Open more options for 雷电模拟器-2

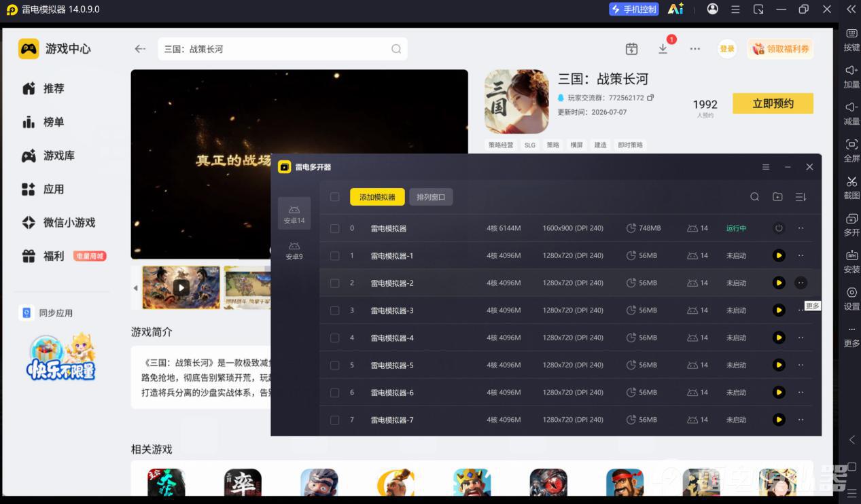coord(801,283)
